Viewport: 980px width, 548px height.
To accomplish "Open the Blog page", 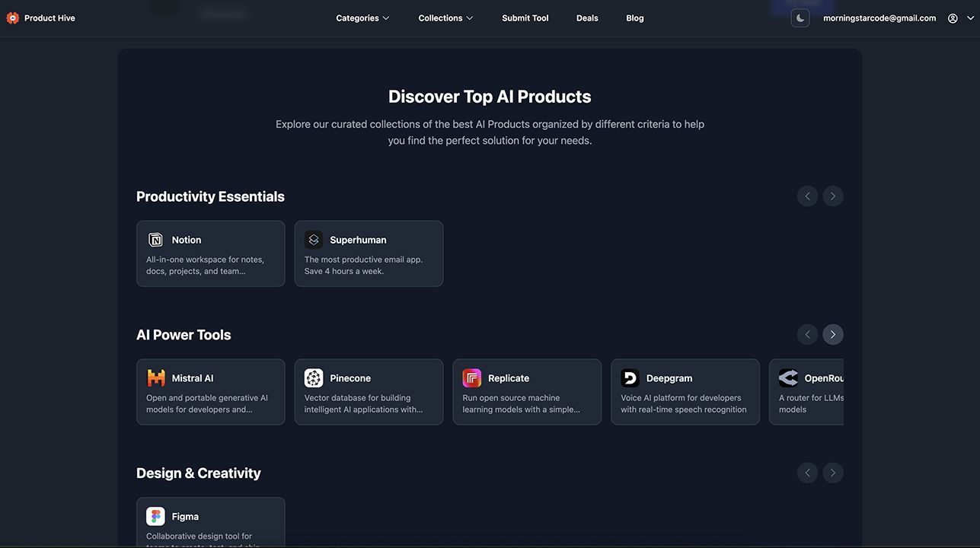I will point(635,18).
